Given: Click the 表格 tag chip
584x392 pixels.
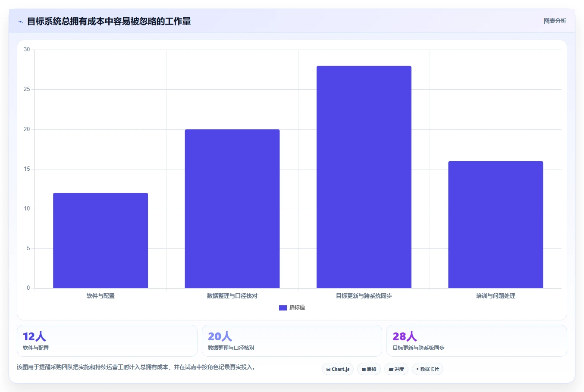Looking at the screenshot, I should [369, 369].
